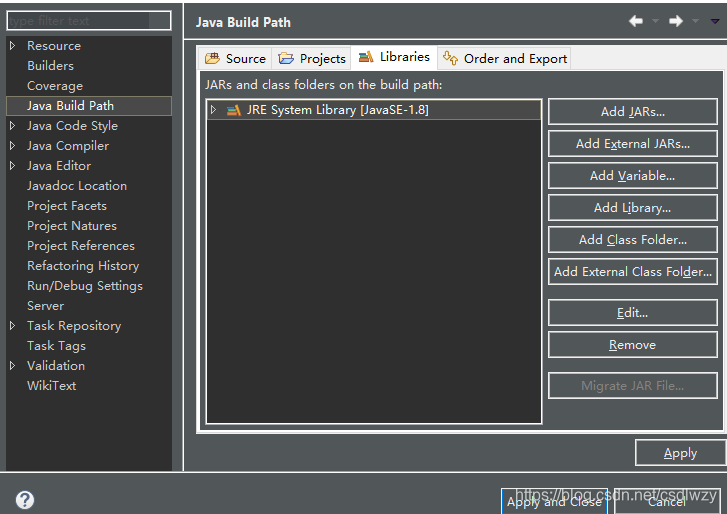
Task: Click the JRE System Library books icon
Action: pyautogui.click(x=234, y=110)
